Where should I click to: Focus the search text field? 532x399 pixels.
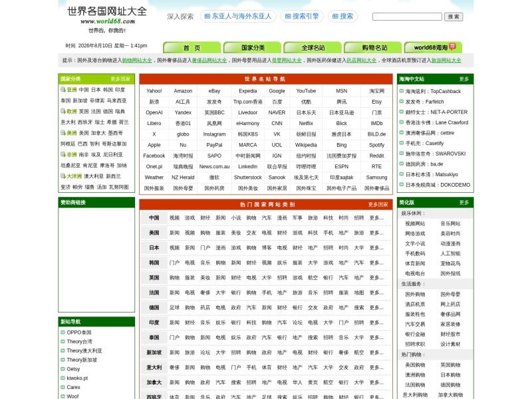(407, 17)
